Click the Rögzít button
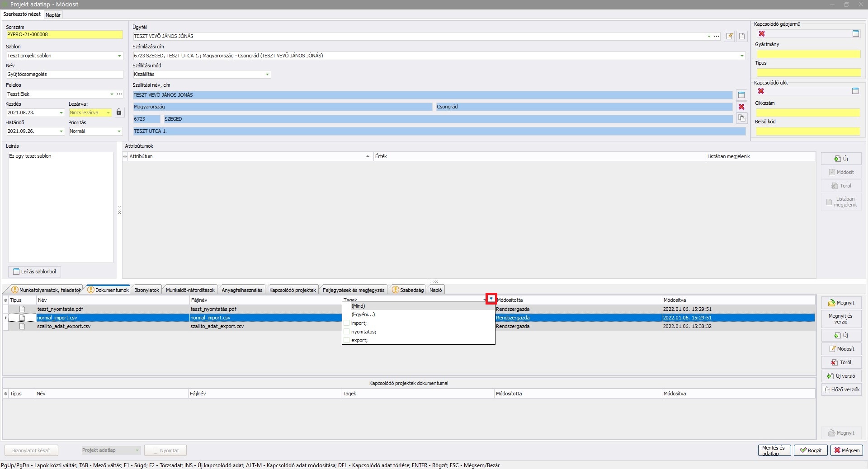Viewport: 868px width, 469px height. coord(811,450)
